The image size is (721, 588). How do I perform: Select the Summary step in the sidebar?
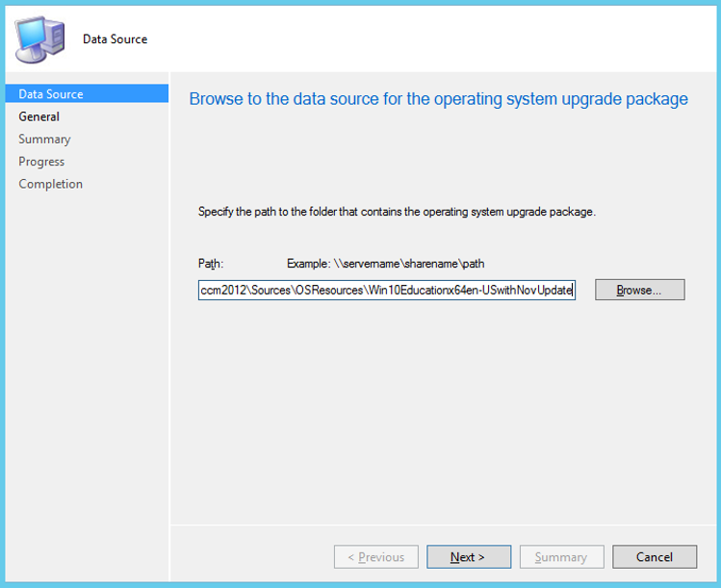pos(44,139)
